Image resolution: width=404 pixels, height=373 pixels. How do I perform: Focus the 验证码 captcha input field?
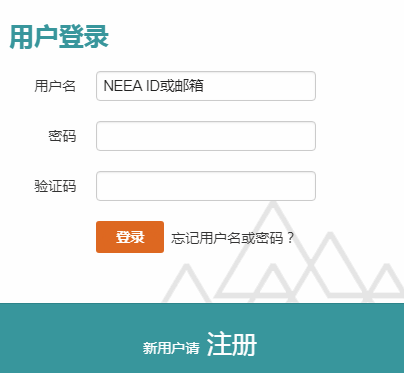click(x=206, y=186)
